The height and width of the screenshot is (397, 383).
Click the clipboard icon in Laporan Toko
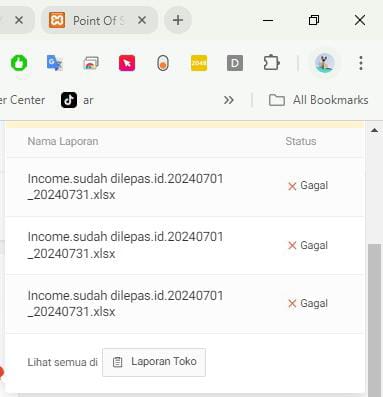(x=118, y=362)
